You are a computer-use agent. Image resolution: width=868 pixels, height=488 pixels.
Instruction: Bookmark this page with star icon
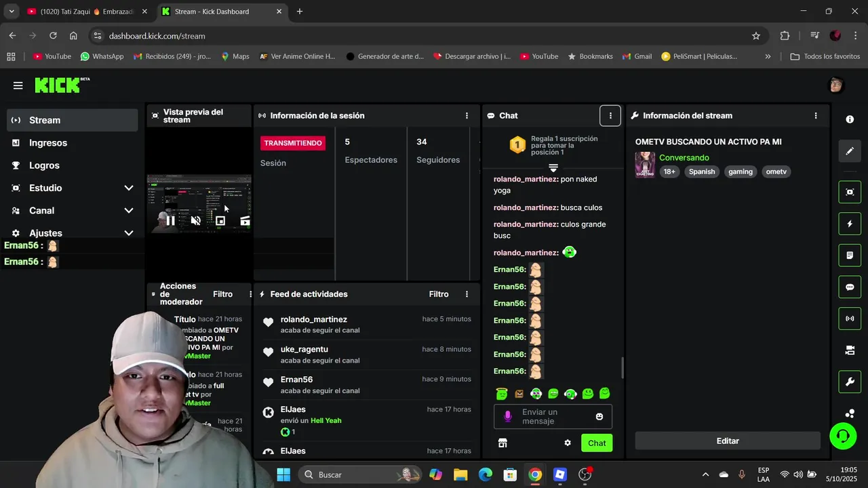point(756,36)
